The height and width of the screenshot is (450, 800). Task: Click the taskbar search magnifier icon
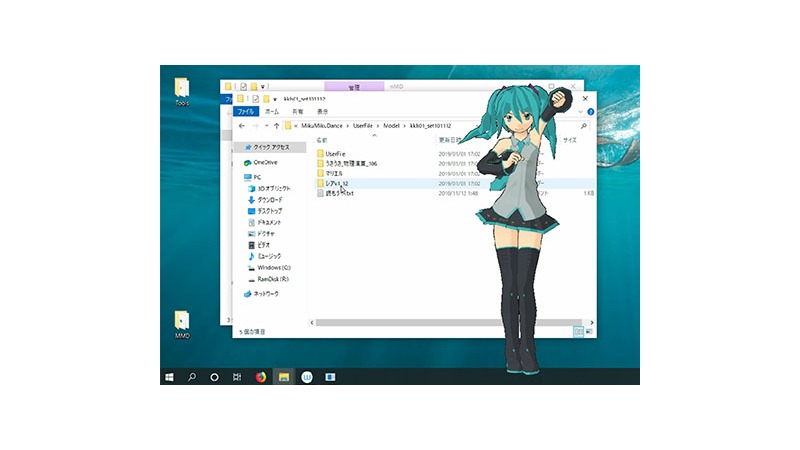(192, 377)
